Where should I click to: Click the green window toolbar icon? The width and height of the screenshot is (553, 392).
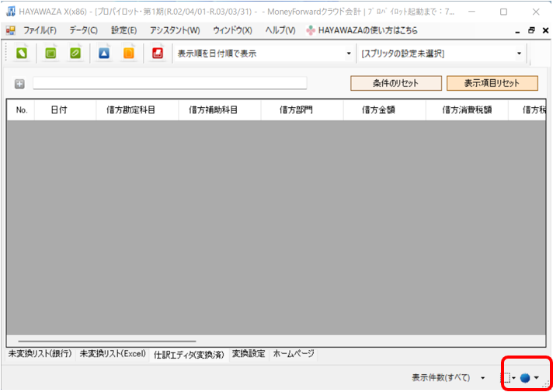(50, 54)
